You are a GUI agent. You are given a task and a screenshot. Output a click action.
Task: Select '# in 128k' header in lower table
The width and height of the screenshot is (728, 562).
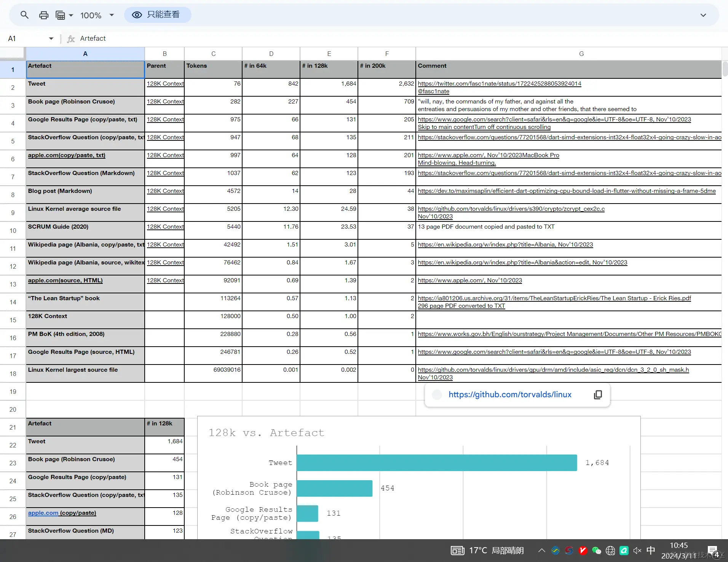coord(164,427)
